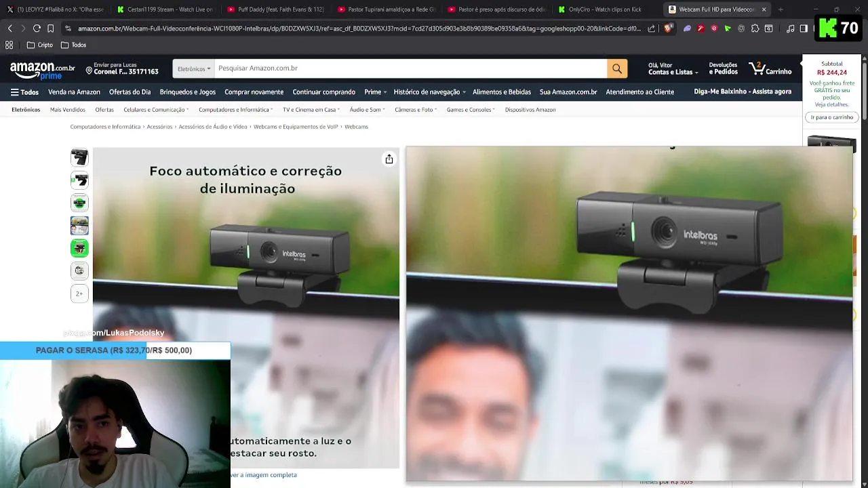Open Eletrônicos search category dropdown
The image size is (868, 488).
(x=194, y=68)
